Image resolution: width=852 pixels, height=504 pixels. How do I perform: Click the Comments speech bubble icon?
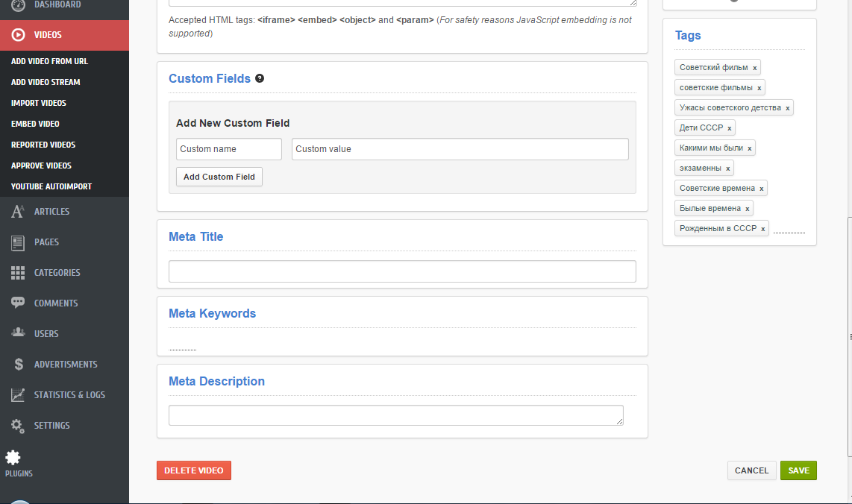(x=19, y=303)
